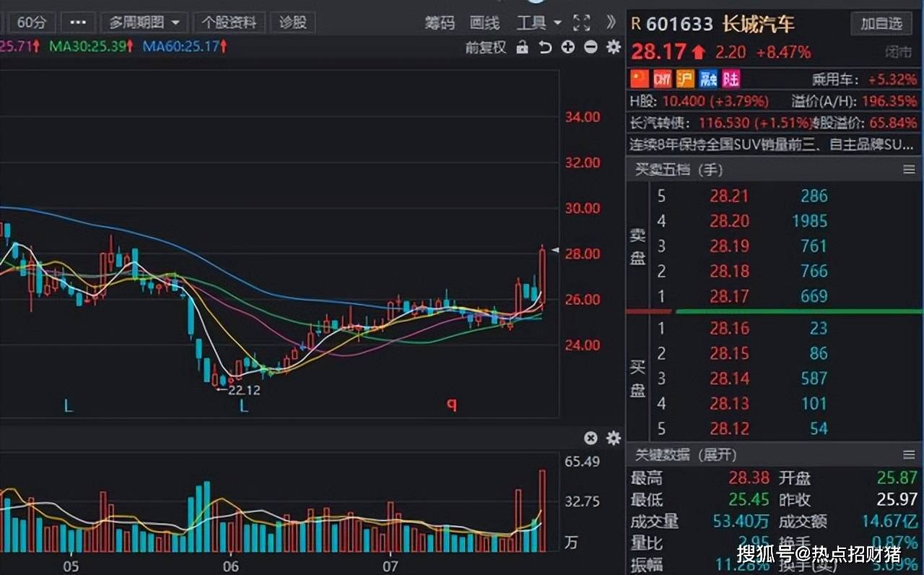Click buy level 2 price 28.15
This screenshot has width=924, height=575.
coord(729,354)
